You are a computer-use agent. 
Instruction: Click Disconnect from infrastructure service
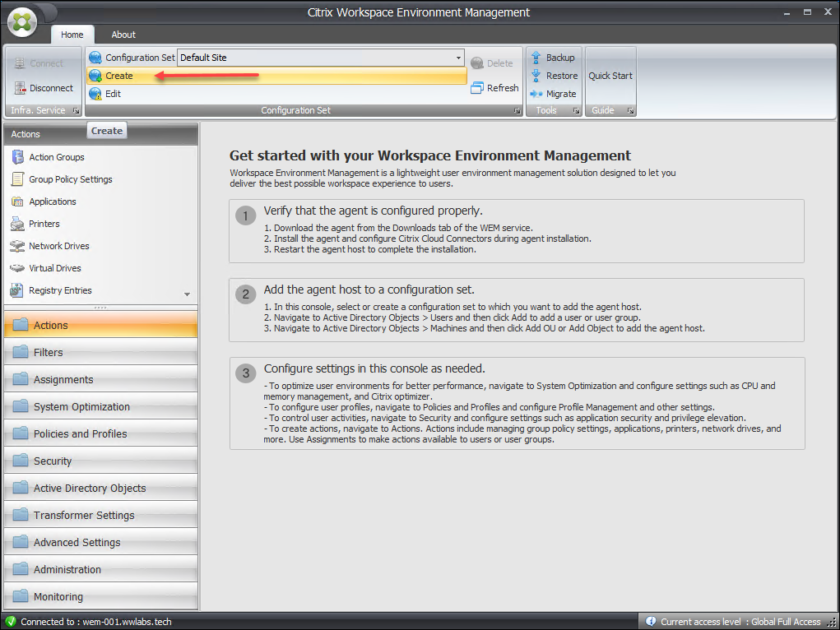pos(44,88)
